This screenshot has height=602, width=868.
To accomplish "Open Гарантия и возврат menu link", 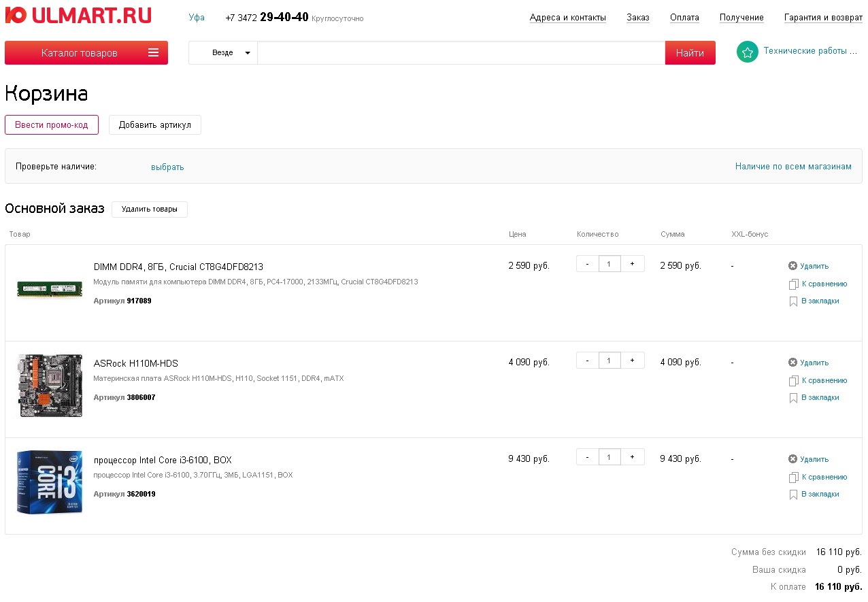I will pos(823,18).
